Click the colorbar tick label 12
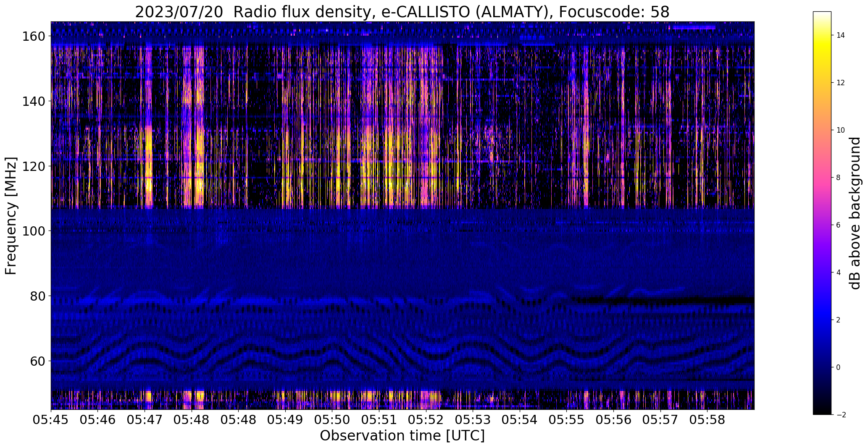868x448 pixels. [840, 83]
